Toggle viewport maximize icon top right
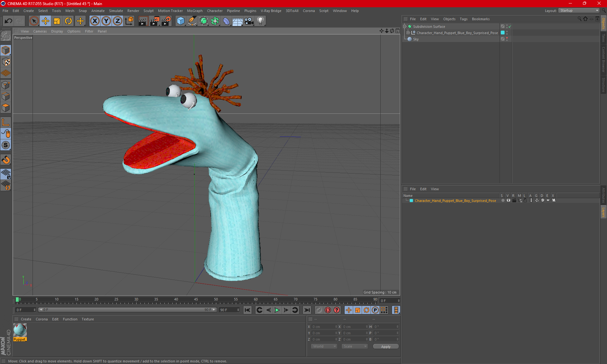This screenshot has height=364, width=607. click(397, 31)
